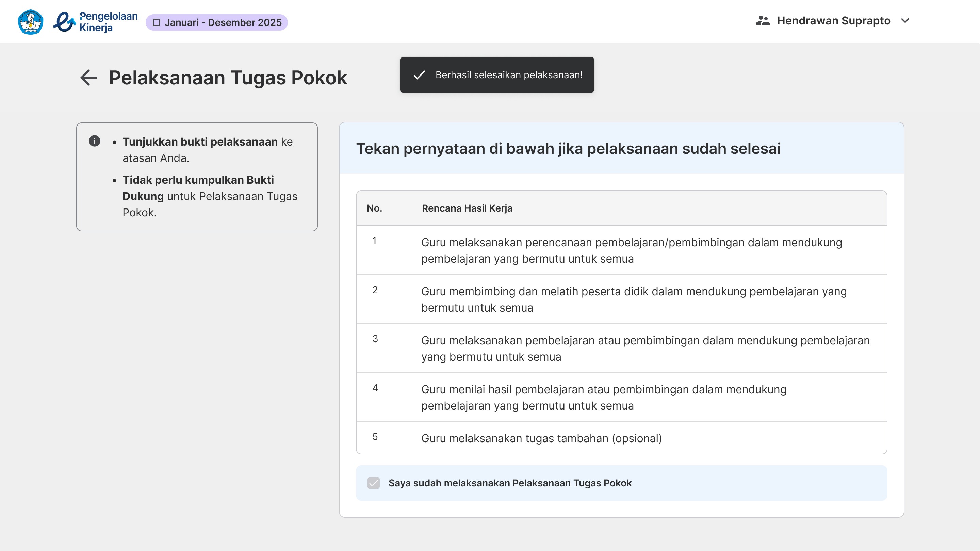
Task: Expand the account dropdown chevron
Action: pos(905,20)
